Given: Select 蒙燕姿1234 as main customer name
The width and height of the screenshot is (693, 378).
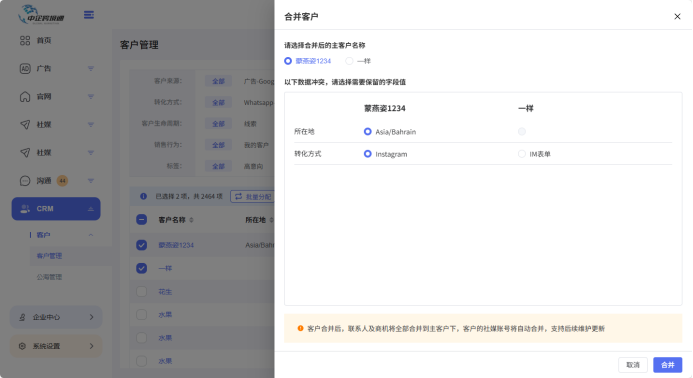Looking at the screenshot, I should 288,61.
